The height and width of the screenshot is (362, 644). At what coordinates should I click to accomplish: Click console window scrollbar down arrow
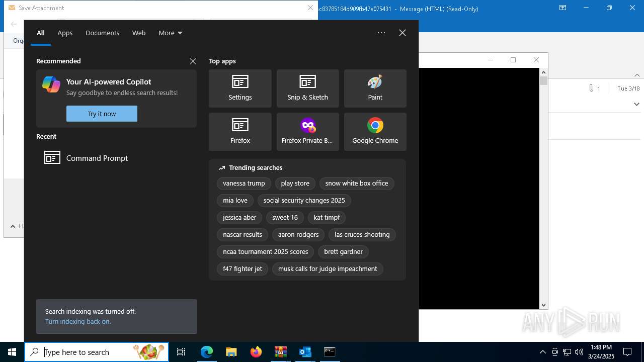point(543,305)
